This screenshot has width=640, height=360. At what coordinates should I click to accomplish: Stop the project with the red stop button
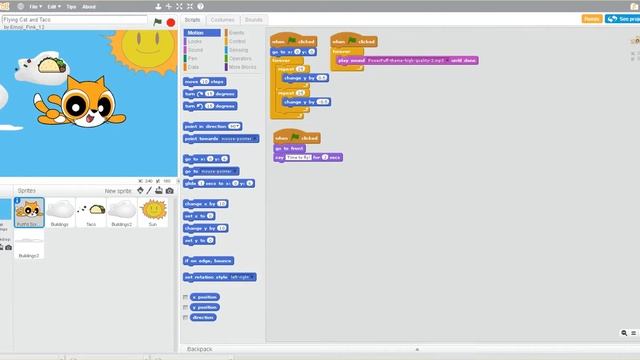pos(171,22)
